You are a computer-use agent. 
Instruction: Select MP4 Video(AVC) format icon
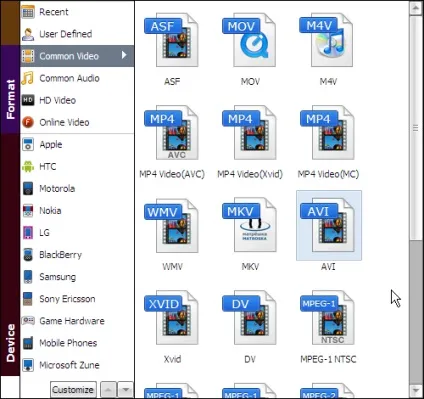(172, 133)
